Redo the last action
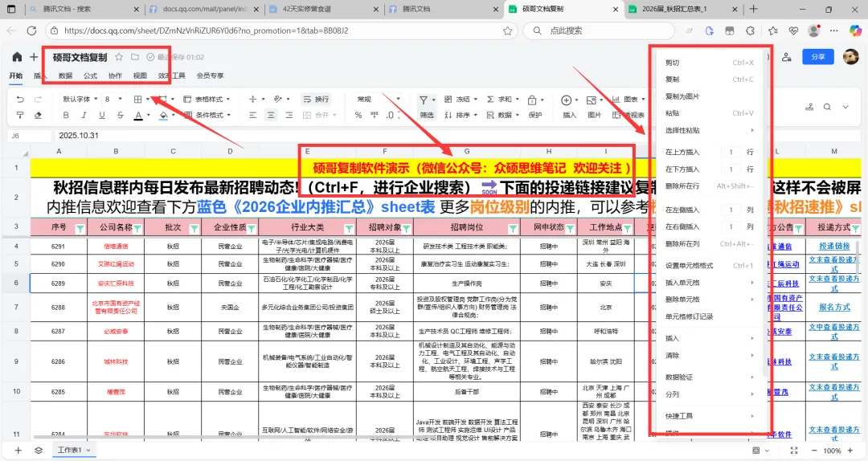The image size is (868, 461). point(39,99)
